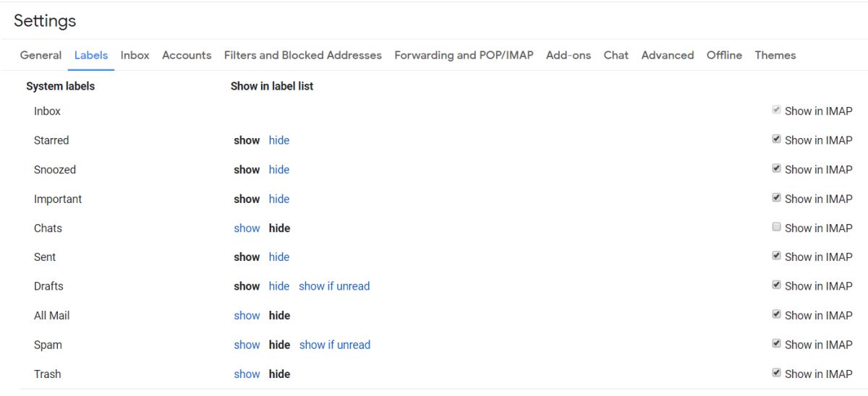Go to the Themes tab
868x396 pixels.
tap(775, 55)
